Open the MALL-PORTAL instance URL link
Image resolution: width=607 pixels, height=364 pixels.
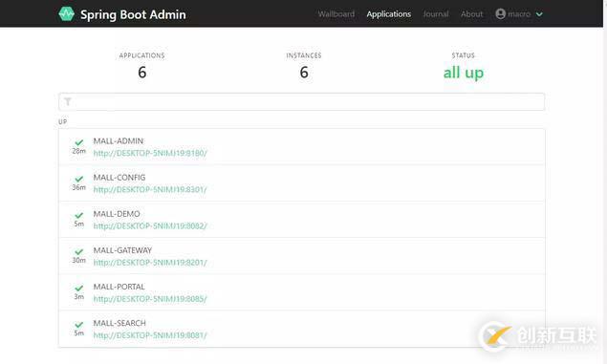[150, 299]
